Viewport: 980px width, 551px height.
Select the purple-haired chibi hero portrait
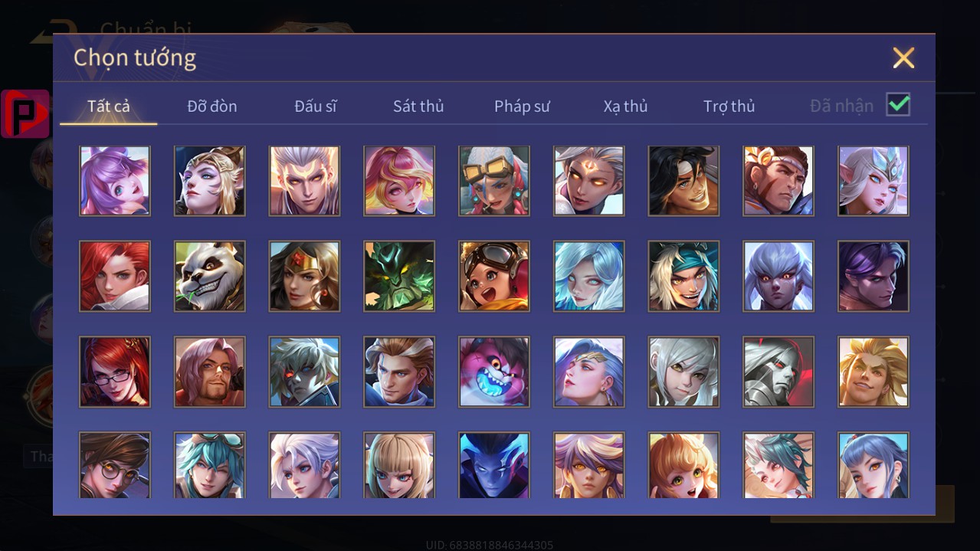(x=115, y=181)
